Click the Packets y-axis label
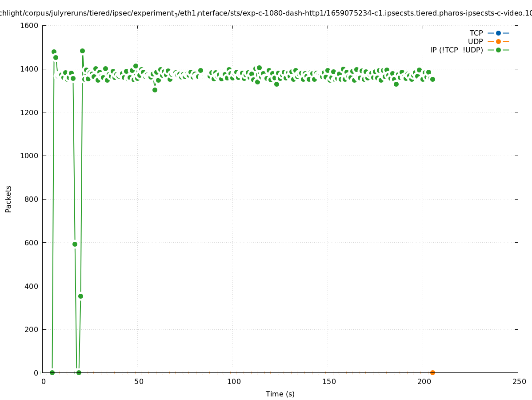Viewport: 532px width, 400px height. (x=8, y=199)
